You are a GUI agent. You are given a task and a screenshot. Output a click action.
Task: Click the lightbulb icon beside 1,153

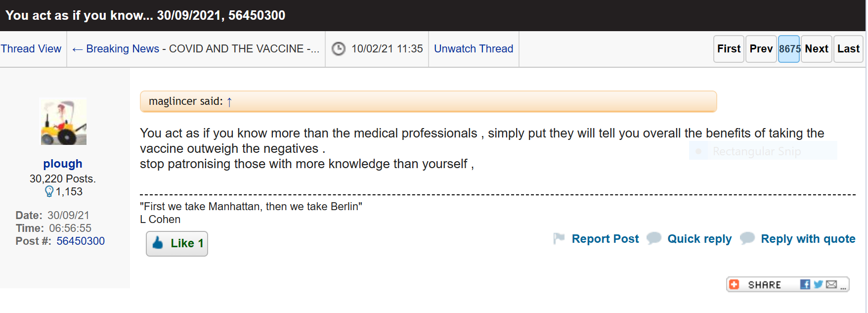pos(49,191)
